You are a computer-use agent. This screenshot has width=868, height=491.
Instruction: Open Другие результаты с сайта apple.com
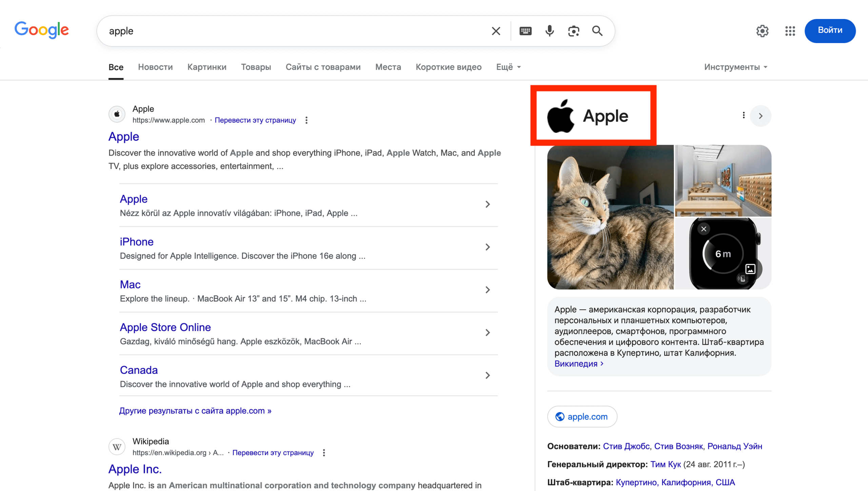[x=195, y=411]
